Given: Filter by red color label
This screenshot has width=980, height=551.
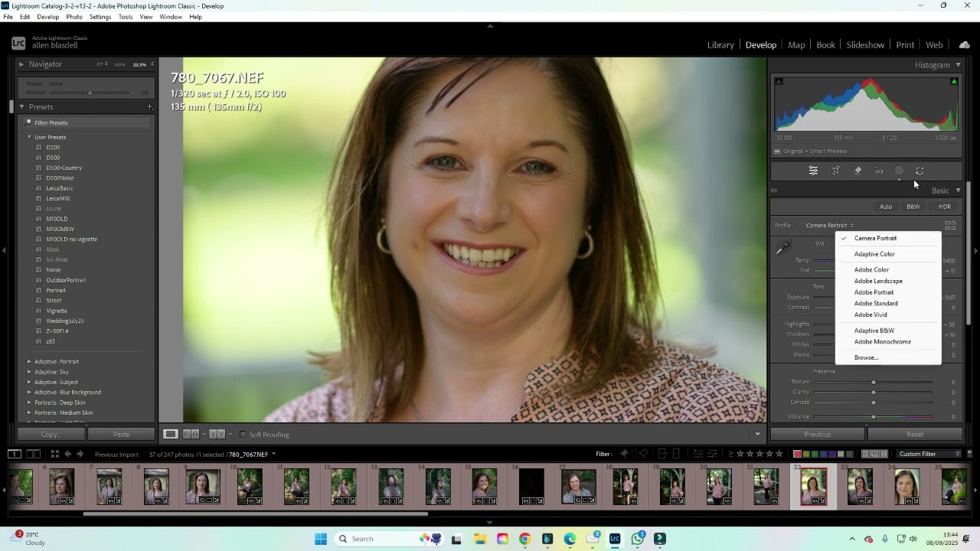Looking at the screenshot, I should (x=797, y=455).
